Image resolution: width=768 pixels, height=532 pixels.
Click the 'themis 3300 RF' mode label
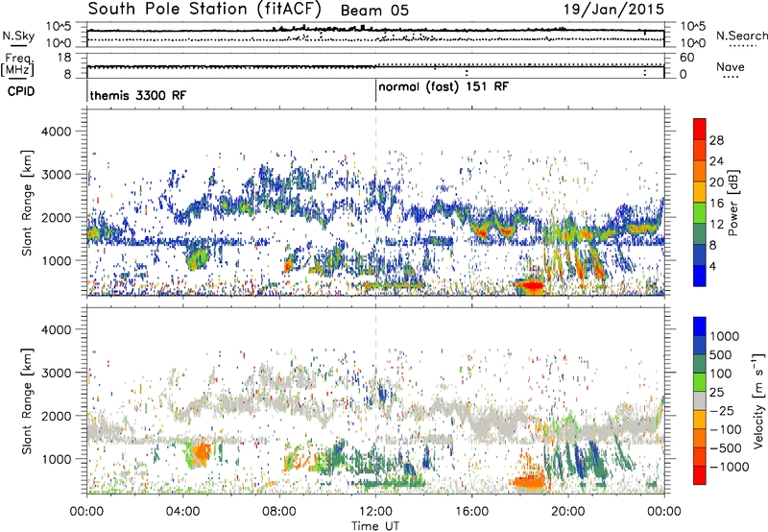click(138, 95)
